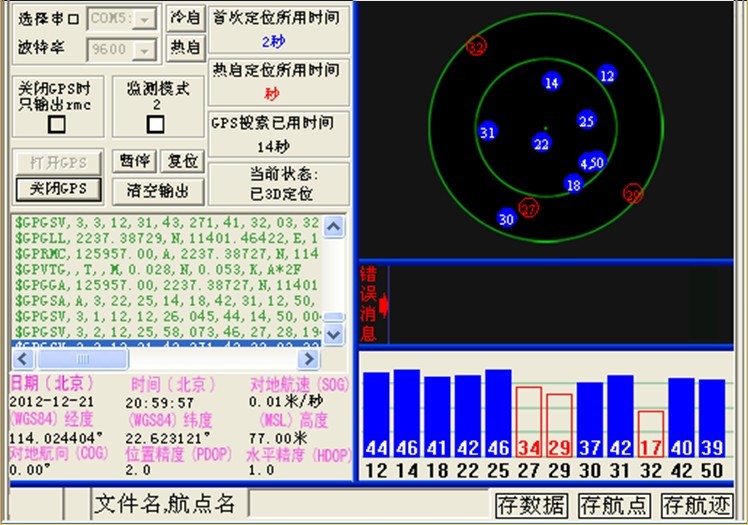Click the 存航点 save waypoint button
Screen dimensions: 748x525
pos(614,505)
